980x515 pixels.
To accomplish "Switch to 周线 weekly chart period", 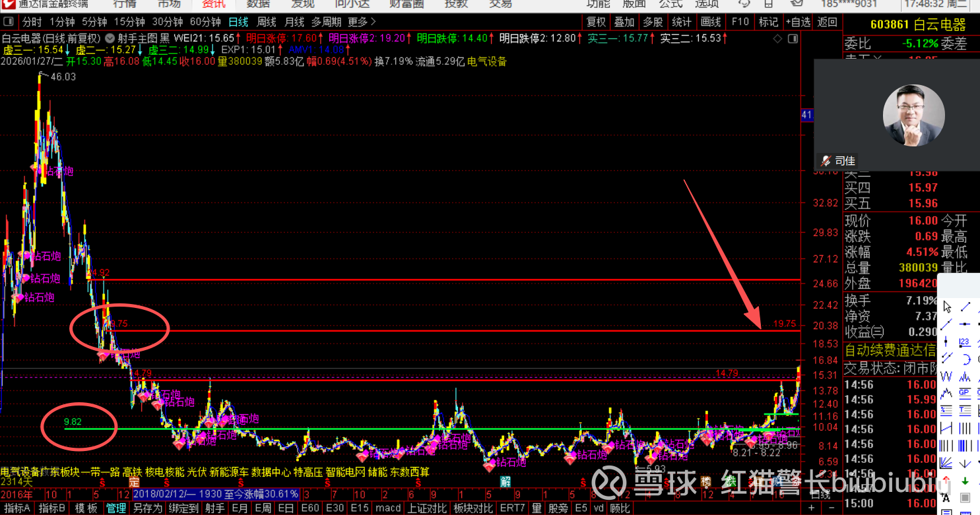I will coord(267,22).
